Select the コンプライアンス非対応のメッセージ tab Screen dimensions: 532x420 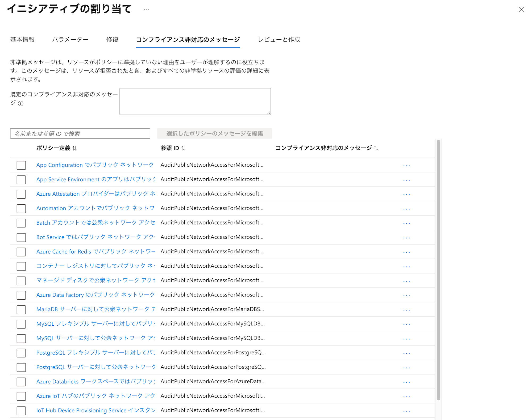(188, 40)
